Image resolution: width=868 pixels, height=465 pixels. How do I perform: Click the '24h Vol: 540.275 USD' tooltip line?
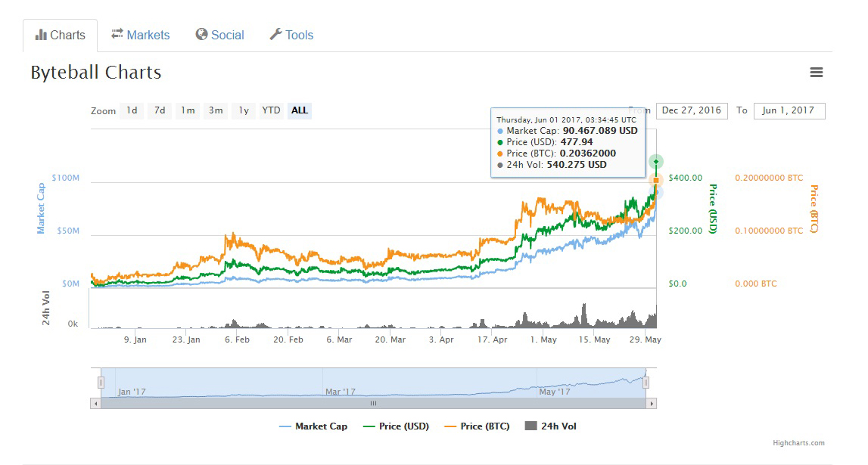552,165
